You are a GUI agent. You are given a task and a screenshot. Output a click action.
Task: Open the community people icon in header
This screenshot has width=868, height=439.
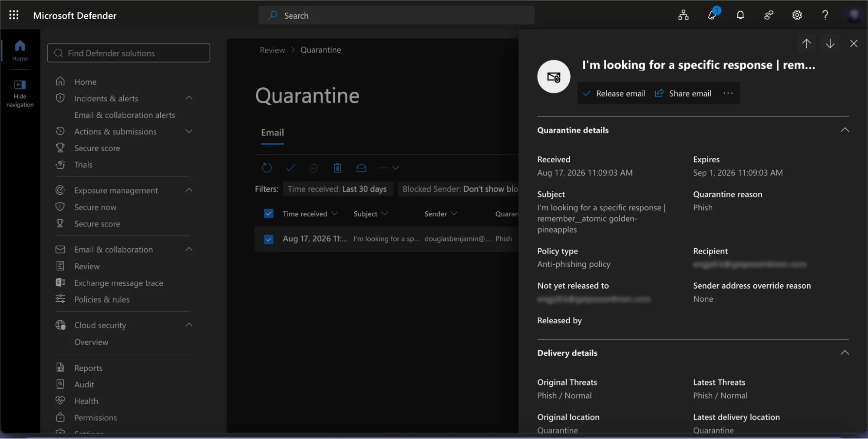(769, 15)
